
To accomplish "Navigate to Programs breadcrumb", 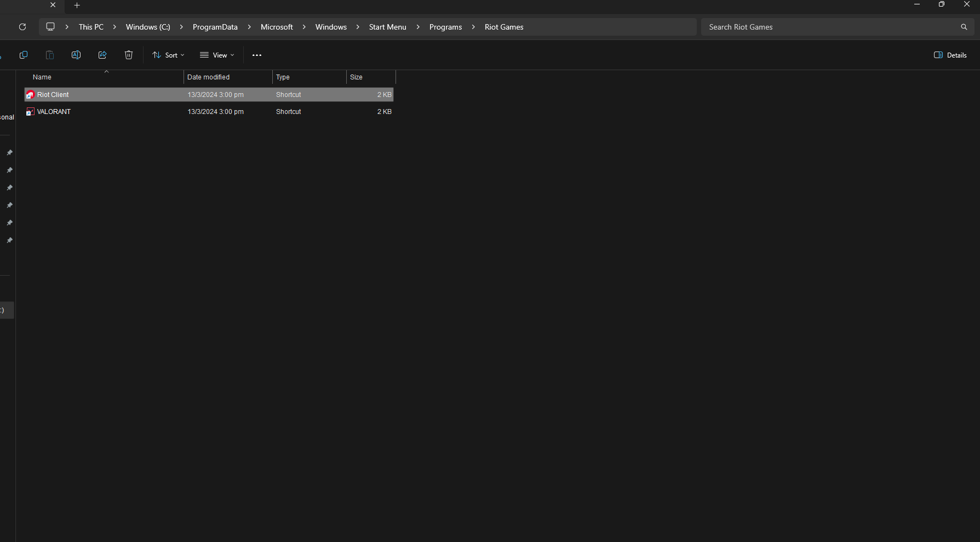I will [446, 27].
